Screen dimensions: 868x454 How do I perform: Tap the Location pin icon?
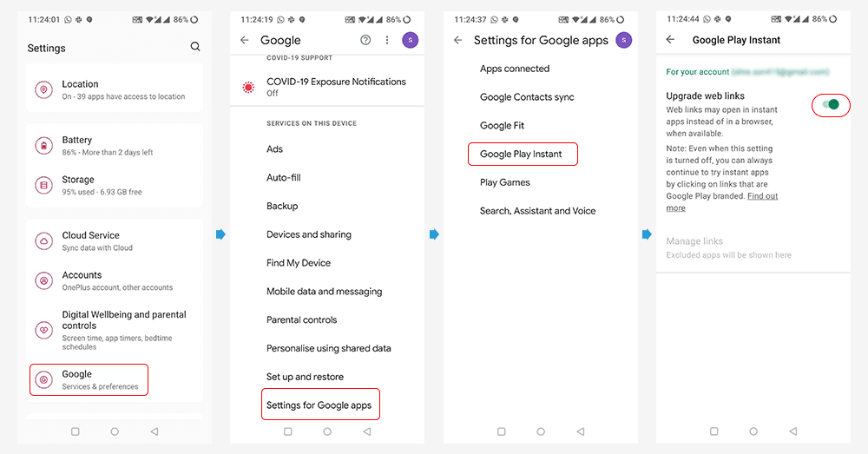43,89
